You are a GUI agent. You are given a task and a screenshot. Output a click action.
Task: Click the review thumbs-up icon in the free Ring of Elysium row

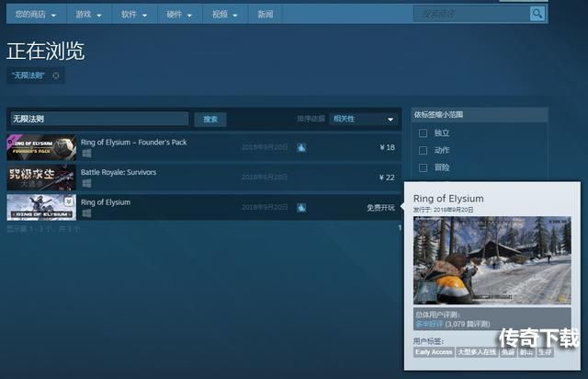coord(301,208)
